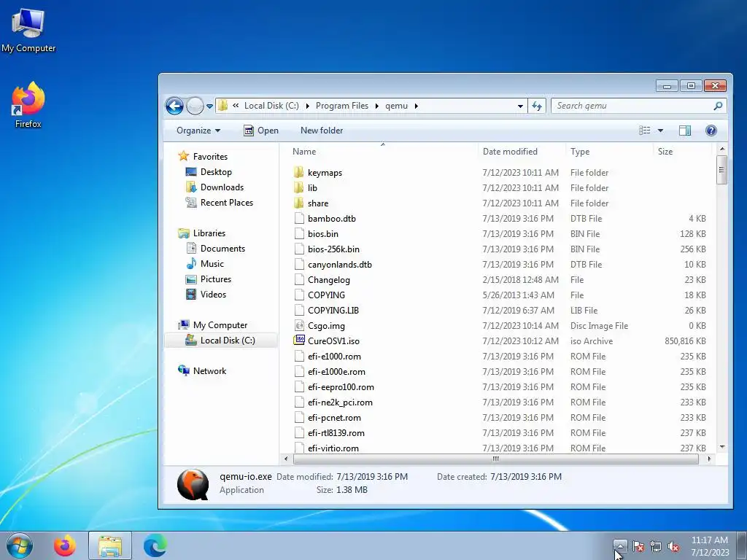Click the Forward navigation arrow
747x560 pixels.
pyautogui.click(x=194, y=106)
